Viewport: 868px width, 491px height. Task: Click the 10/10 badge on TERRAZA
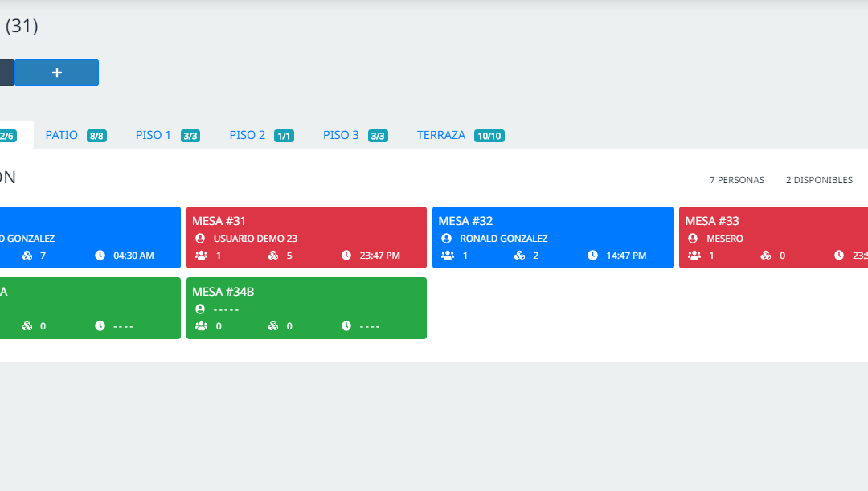489,136
